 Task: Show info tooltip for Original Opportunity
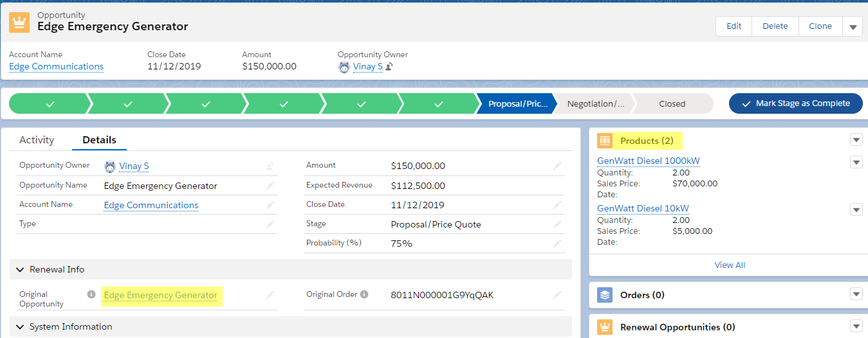91,294
